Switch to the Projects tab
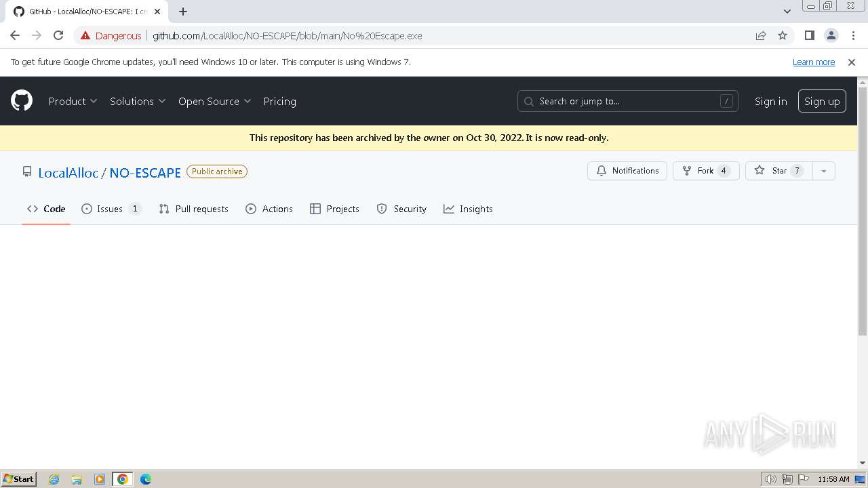Image resolution: width=868 pixels, height=488 pixels. coord(334,209)
